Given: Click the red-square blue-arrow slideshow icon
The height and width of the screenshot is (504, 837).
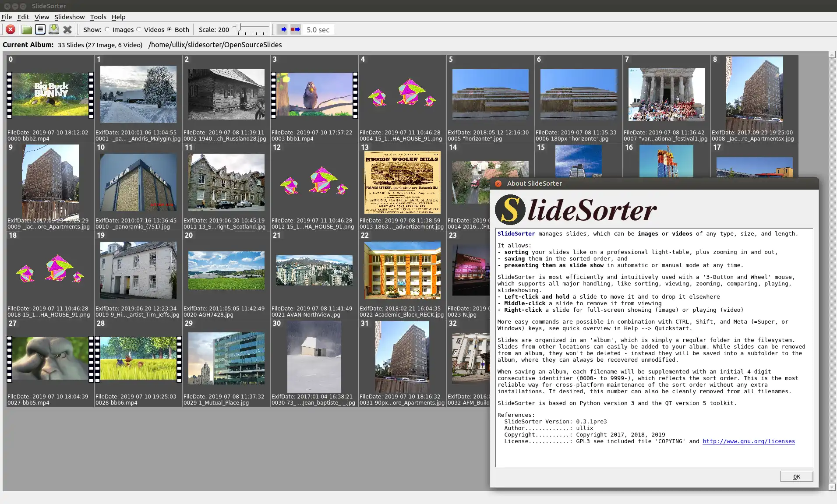Looking at the screenshot, I should click(x=296, y=29).
